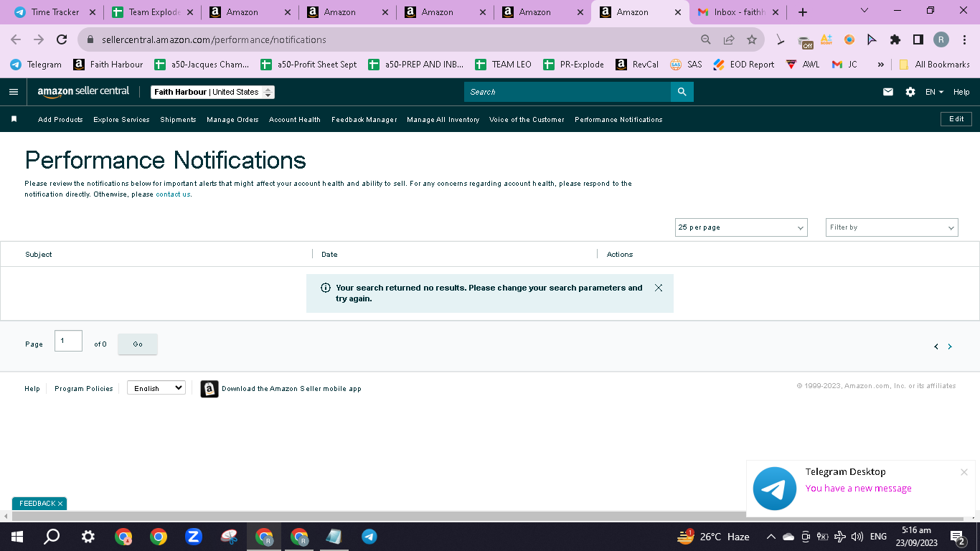
Task: Click the AMZScout extension icon
Action: click(x=826, y=40)
